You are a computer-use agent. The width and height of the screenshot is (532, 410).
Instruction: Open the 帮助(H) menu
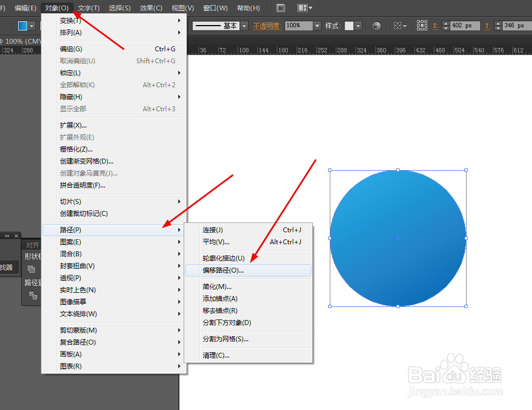click(x=249, y=8)
